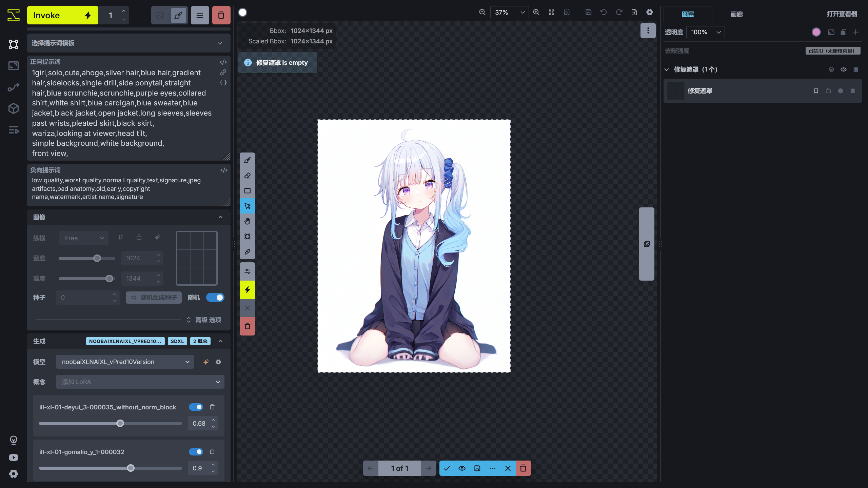Click the Undo arrow in the canvas toolbar

click(x=603, y=12)
